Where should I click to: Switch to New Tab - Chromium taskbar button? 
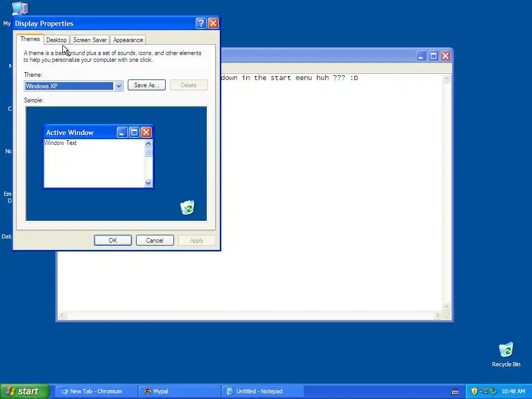pyautogui.click(x=96, y=391)
